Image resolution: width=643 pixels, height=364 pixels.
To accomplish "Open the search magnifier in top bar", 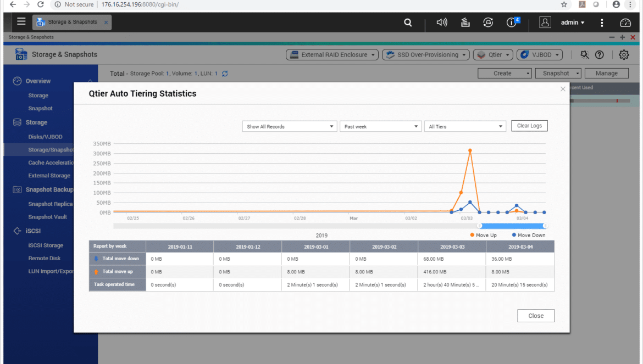I will 408,23.
